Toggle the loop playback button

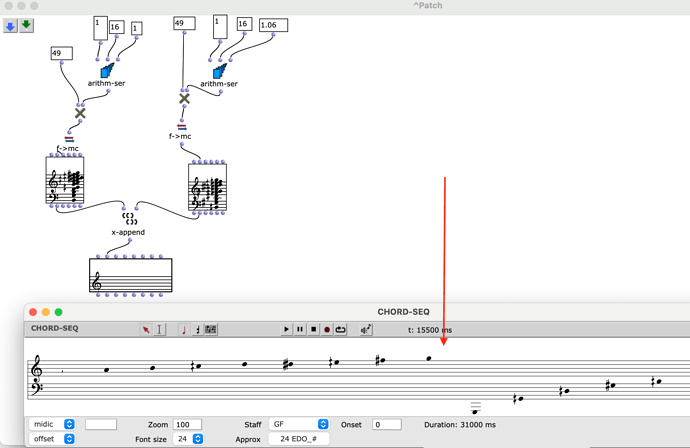pyautogui.click(x=340, y=329)
